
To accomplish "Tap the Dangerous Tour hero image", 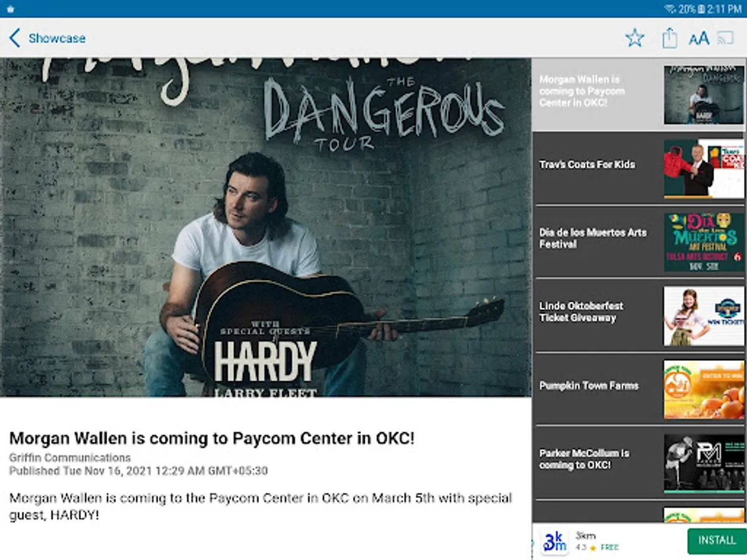I will [x=266, y=227].
